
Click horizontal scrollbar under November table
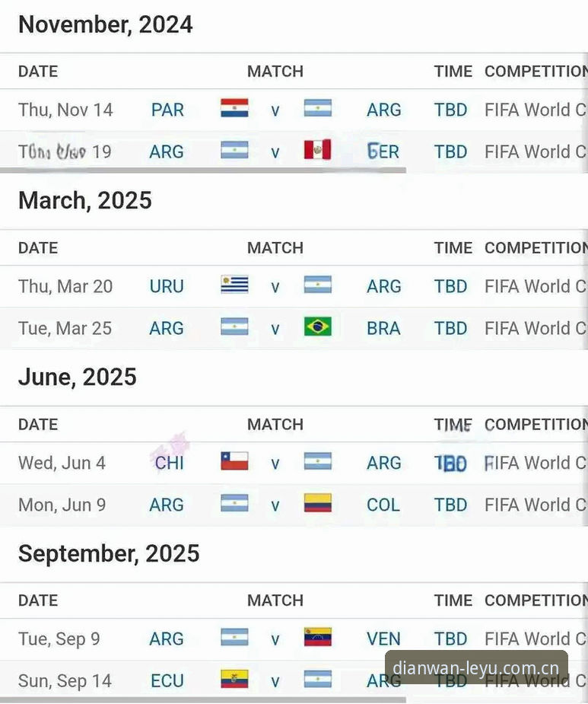pyautogui.click(x=203, y=170)
